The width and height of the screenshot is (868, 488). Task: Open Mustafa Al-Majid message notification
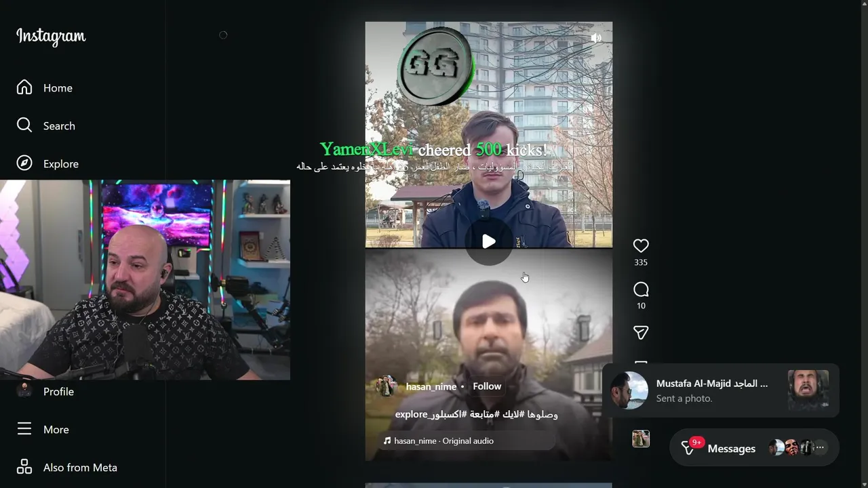pos(721,390)
